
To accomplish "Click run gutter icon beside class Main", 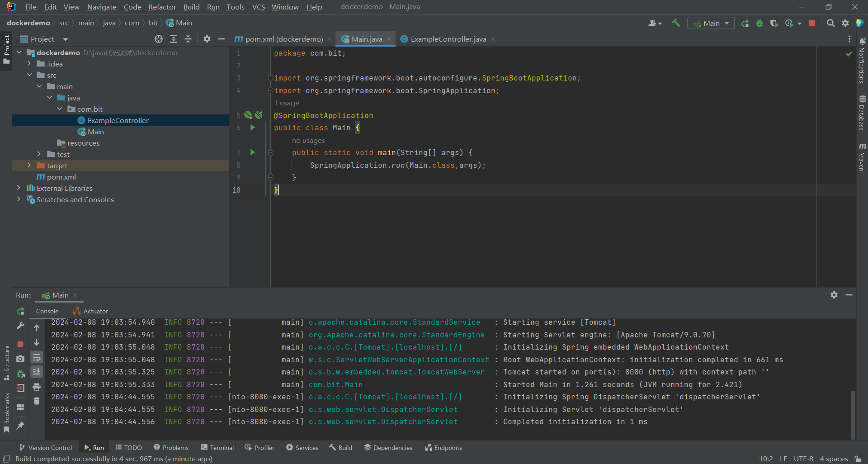I will 253,128.
